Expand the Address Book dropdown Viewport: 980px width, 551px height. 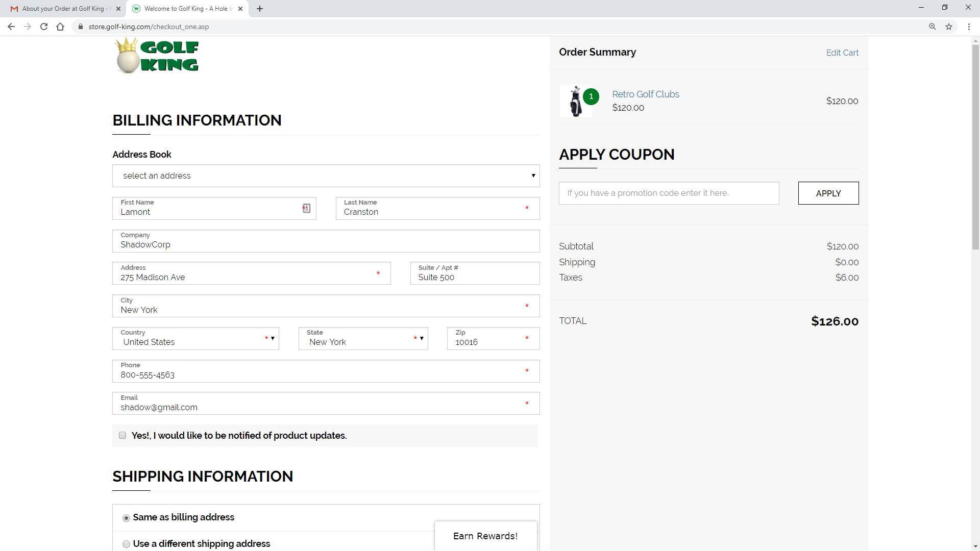click(326, 176)
